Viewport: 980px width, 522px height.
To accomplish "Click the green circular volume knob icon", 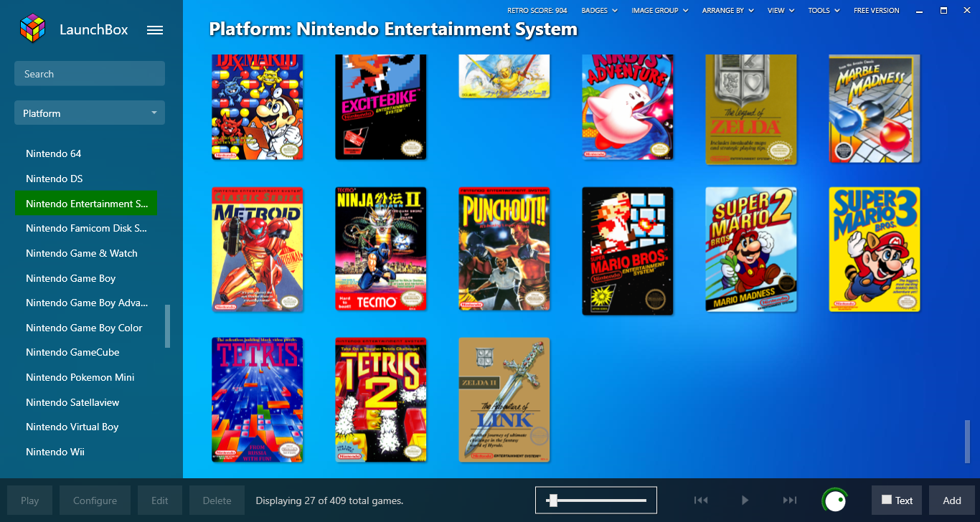I will (x=834, y=500).
